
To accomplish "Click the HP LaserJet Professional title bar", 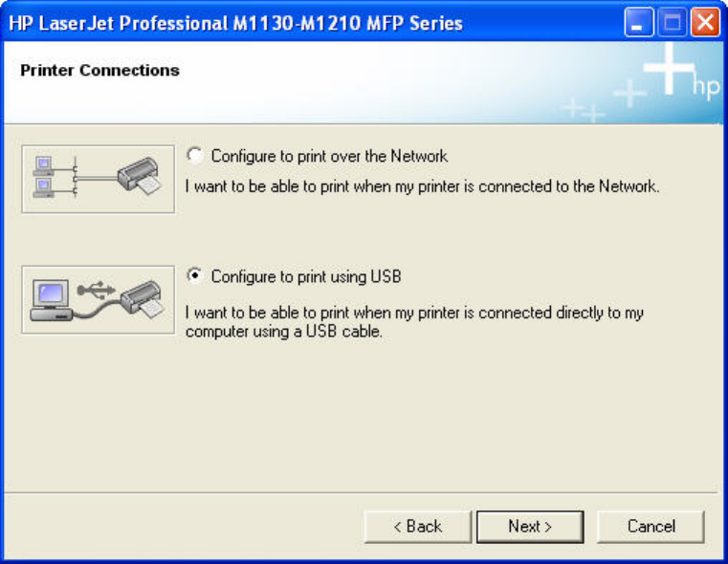I will click(x=287, y=23).
